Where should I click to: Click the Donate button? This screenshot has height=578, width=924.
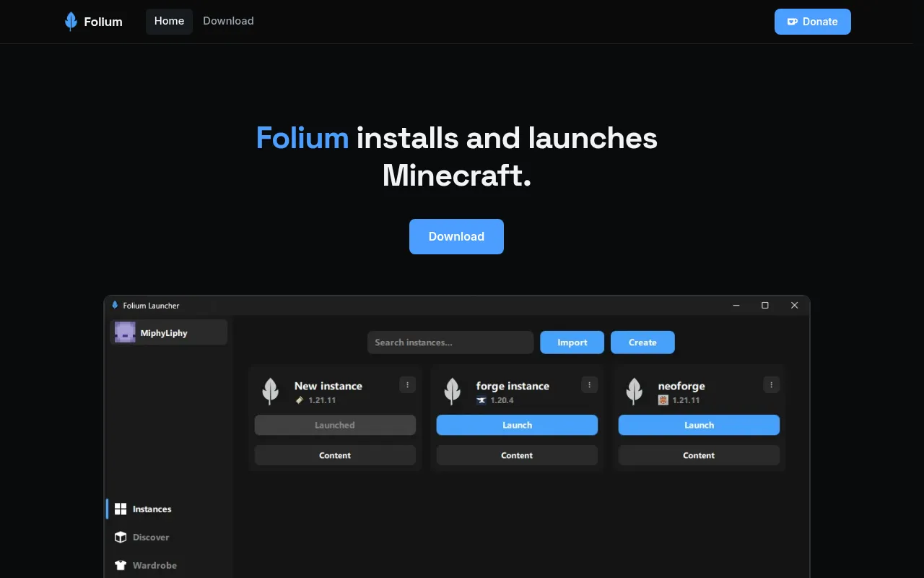pyautogui.click(x=813, y=22)
